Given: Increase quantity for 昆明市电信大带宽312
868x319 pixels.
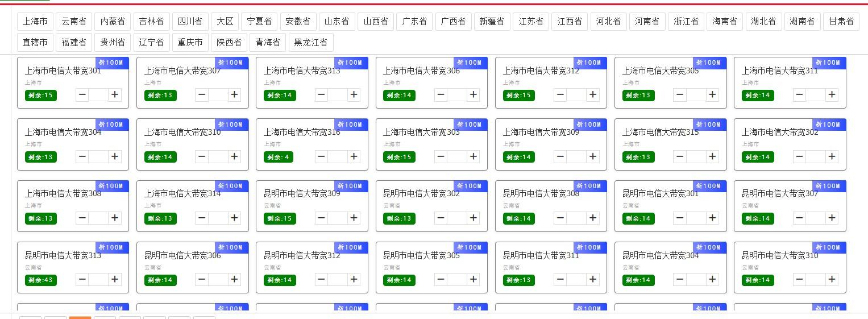Looking at the screenshot, I should point(354,279).
